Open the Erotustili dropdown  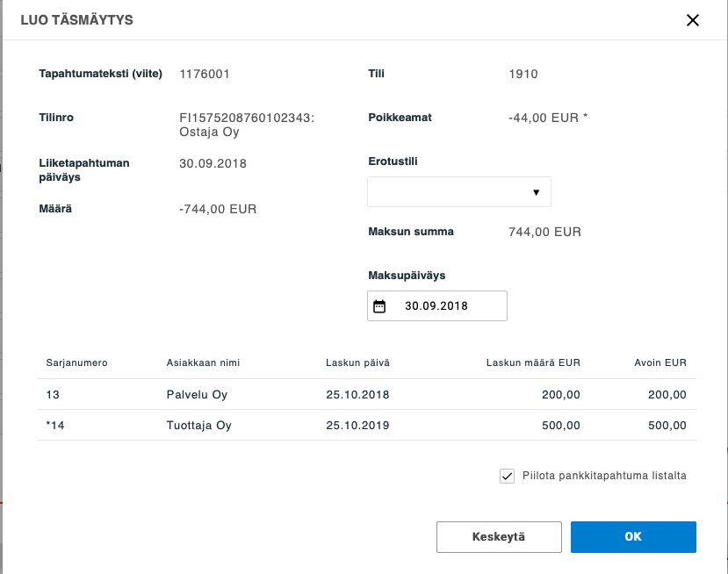coord(458,191)
